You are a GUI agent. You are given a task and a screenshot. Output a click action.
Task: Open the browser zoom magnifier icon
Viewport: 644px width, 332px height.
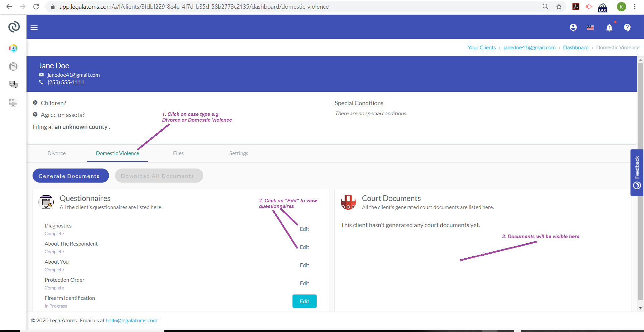coord(545,6)
